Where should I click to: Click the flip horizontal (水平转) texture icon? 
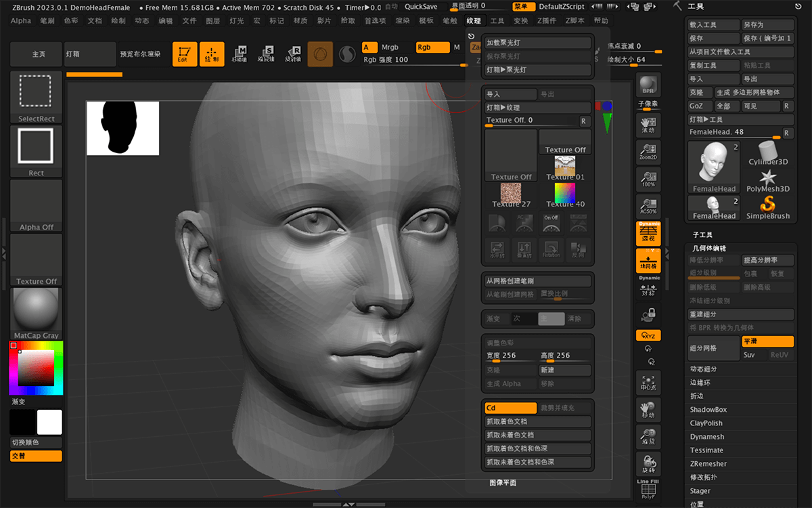point(497,250)
